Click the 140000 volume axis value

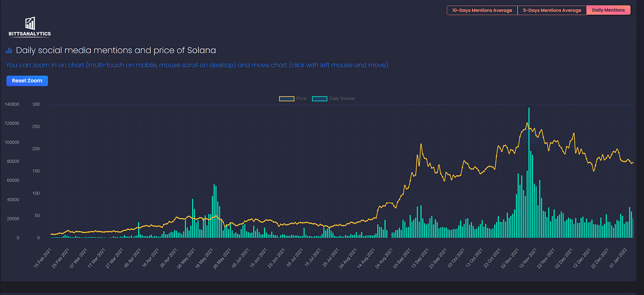(x=12, y=104)
